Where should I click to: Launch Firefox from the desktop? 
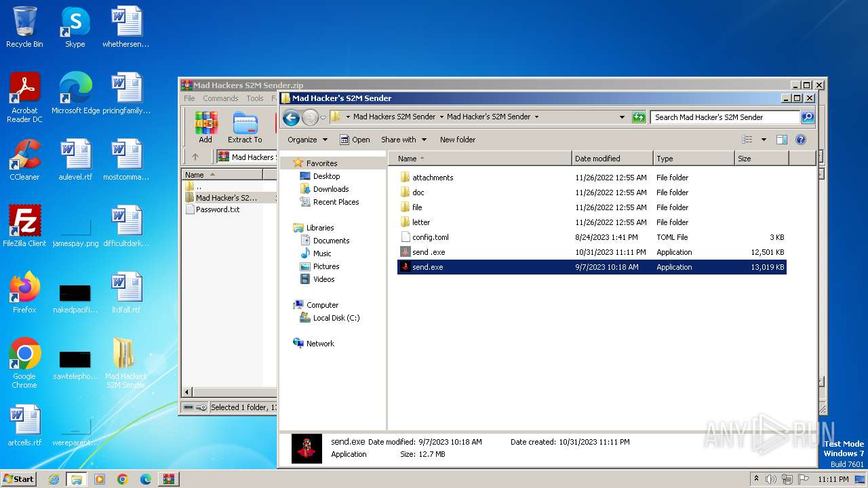tap(24, 293)
